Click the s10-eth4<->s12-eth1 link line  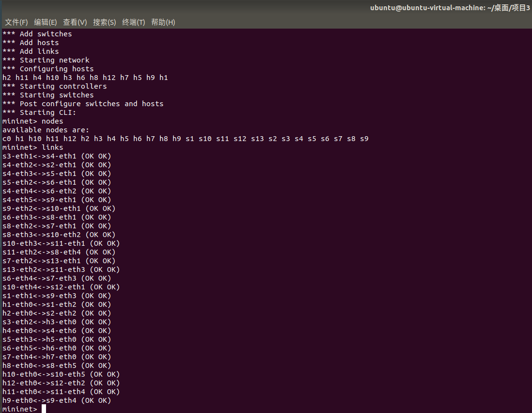pyautogui.click(x=61, y=287)
